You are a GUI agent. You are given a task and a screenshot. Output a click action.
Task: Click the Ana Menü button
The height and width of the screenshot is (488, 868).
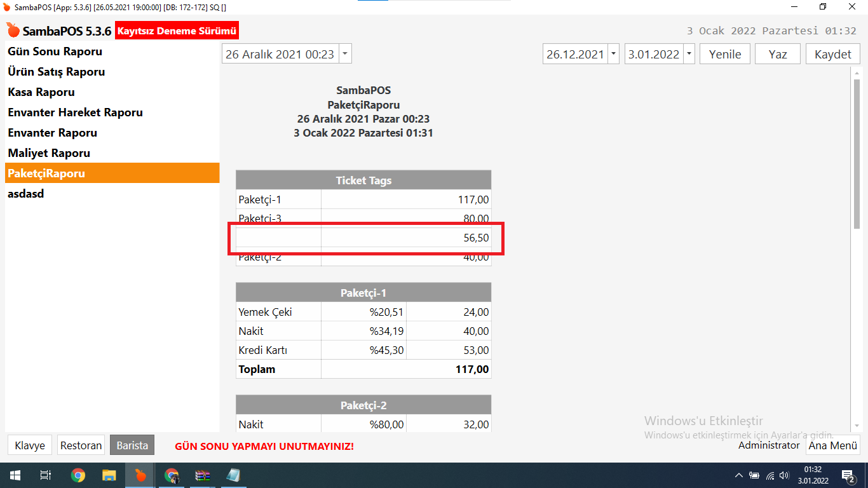(833, 445)
